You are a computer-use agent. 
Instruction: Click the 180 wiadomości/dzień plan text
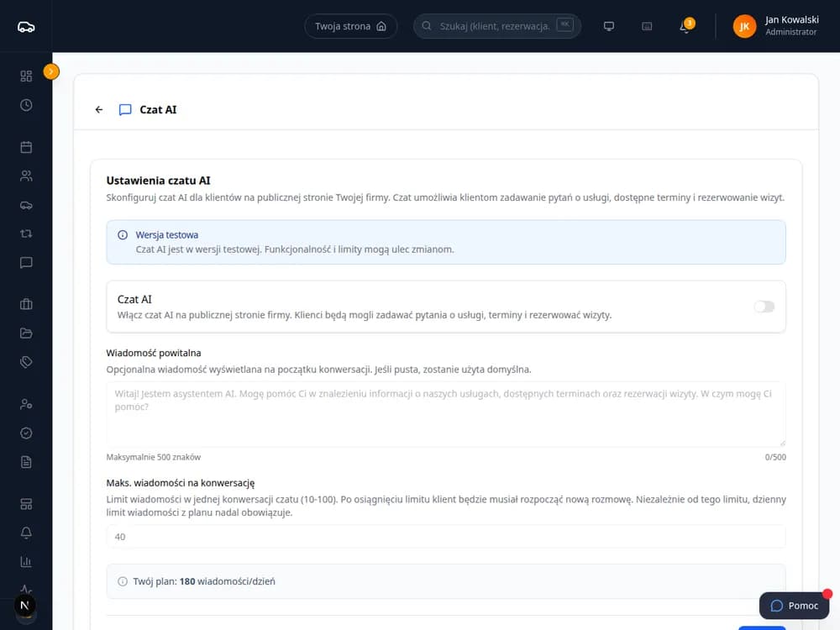pyautogui.click(x=227, y=581)
